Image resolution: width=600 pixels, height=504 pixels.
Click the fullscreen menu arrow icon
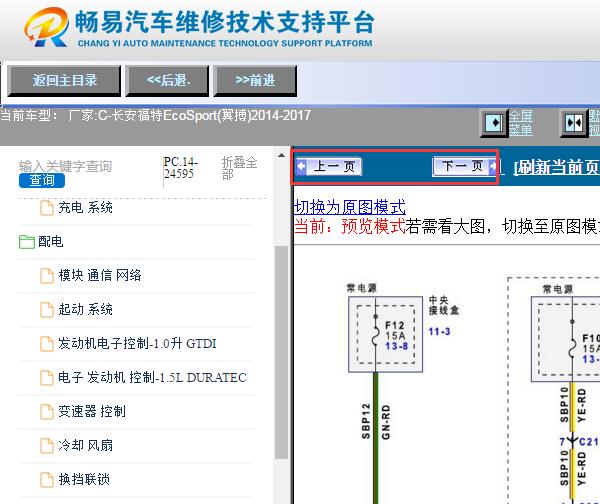pyautogui.click(x=494, y=123)
